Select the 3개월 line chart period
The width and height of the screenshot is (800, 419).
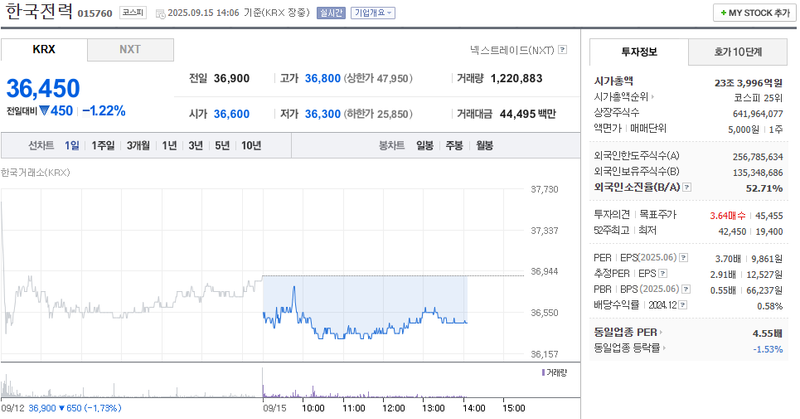click(x=138, y=145)
